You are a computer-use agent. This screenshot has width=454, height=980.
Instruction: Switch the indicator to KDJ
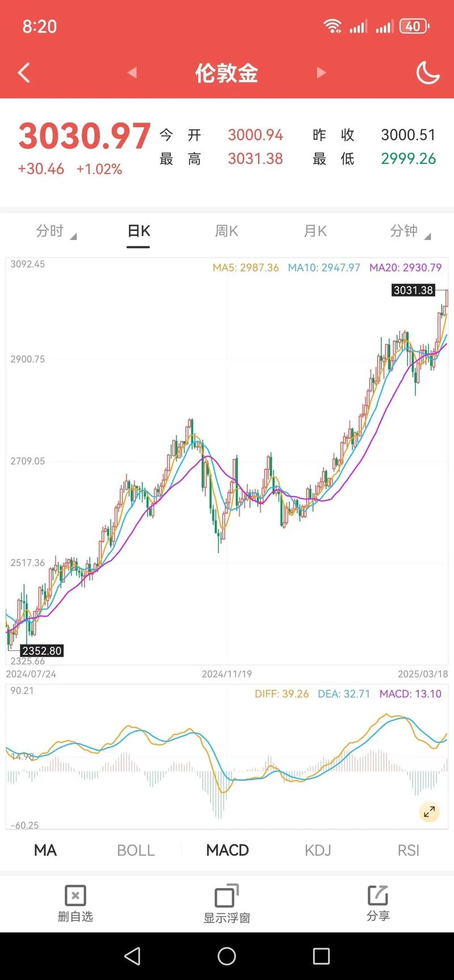pyautogui.click(x=317, y=850)
